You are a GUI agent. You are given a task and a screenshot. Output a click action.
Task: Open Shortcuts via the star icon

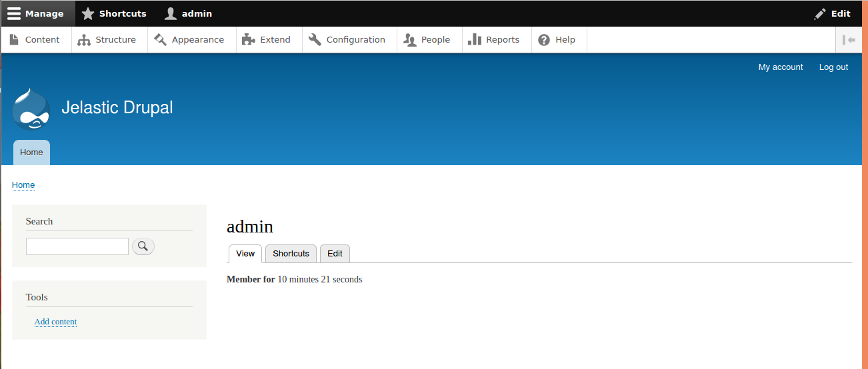[x=88, y=13]
